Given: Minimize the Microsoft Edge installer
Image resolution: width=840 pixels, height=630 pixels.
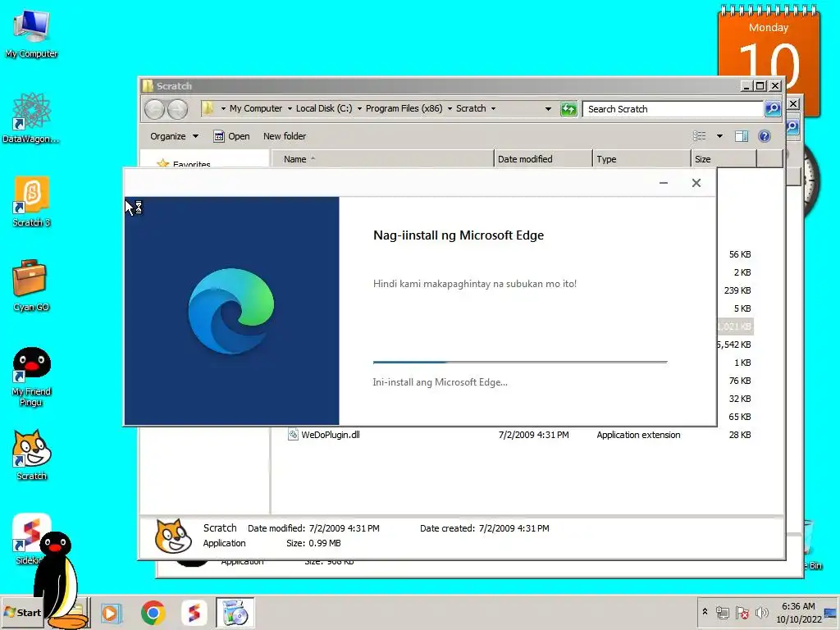Looking at the screenshot, I should [663, 183].
